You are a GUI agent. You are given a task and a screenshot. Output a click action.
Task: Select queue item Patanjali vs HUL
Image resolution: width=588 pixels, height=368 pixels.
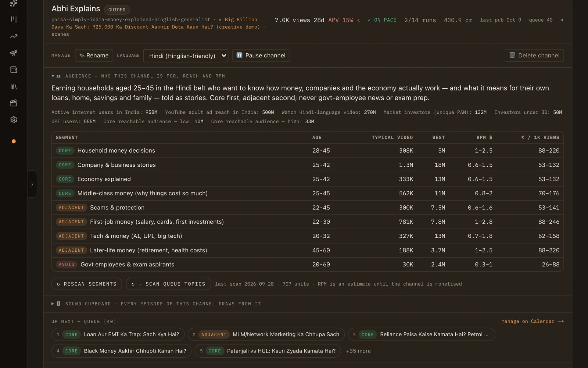[x=268, y=351]
